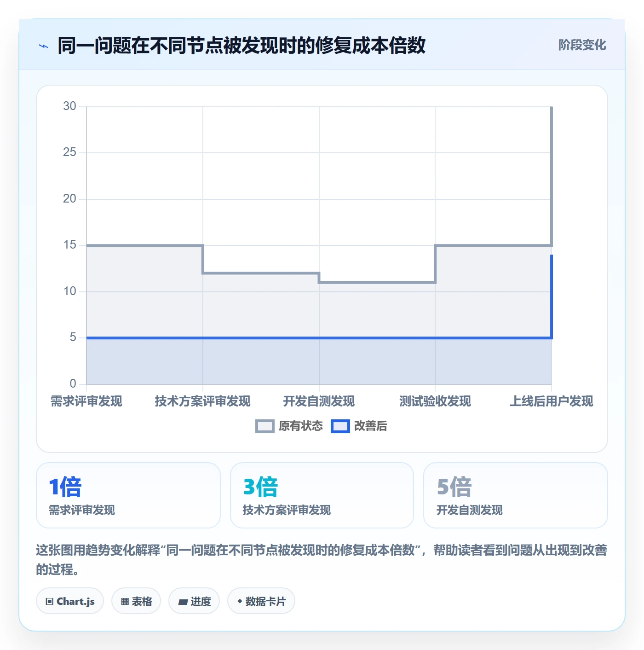This screenshot has height=650, width=644.
Task: Click the 技术方案评审发现 x-axis label
Action: click(203, 401)
